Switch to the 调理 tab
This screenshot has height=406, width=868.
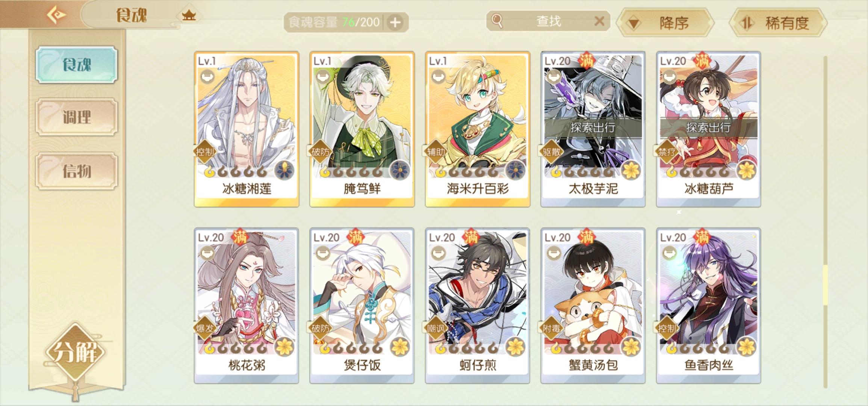[x=77, y=117]
